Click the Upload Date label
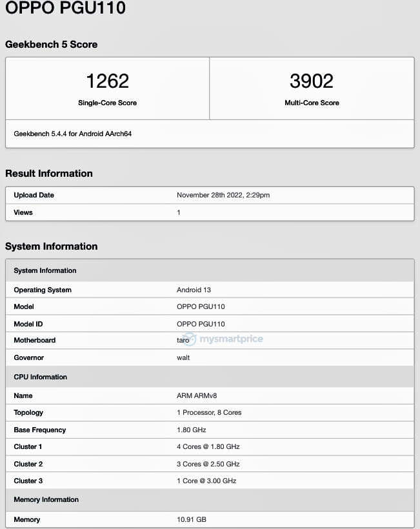Image resolution: width=420 pixels, height=529 pixels. [x=34, y=195]
